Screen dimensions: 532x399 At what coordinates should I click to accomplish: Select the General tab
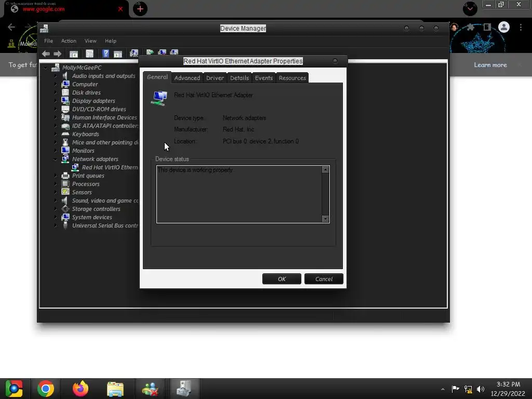(157, 77)
